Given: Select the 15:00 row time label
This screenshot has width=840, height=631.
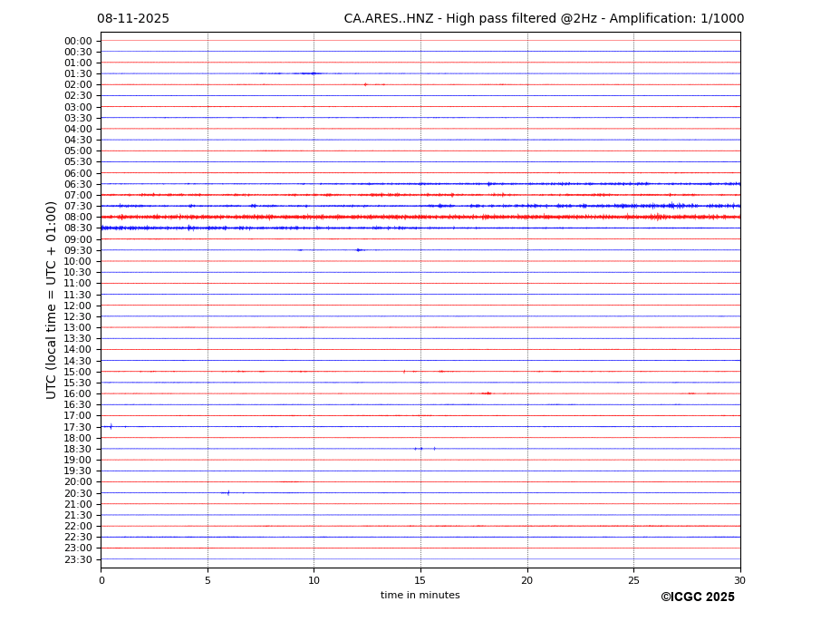Looking at the screenshot, I should (x=77, y=372).
